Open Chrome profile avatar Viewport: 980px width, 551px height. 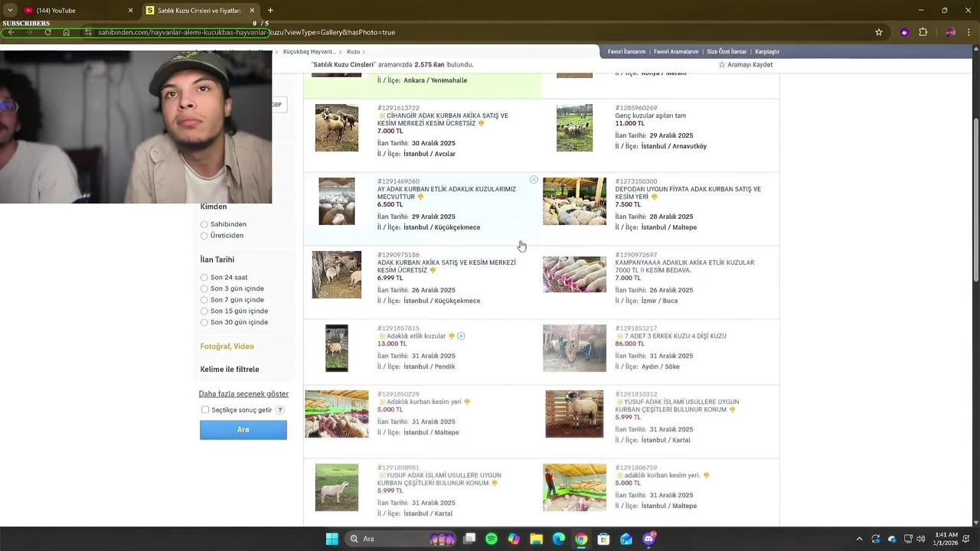pos(950,32)
